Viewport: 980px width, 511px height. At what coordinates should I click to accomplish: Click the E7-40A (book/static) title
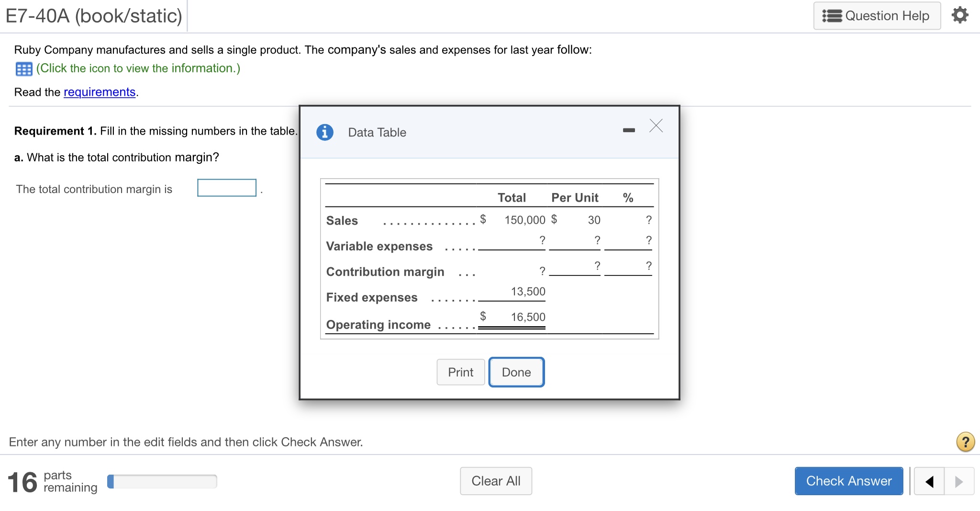click(x=92, y=15)
